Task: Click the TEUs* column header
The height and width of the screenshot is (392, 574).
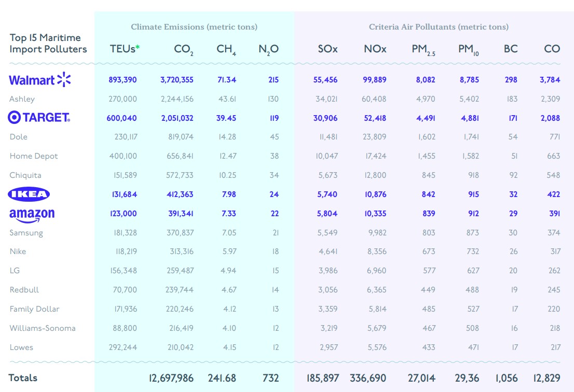Action: point(125,49)
